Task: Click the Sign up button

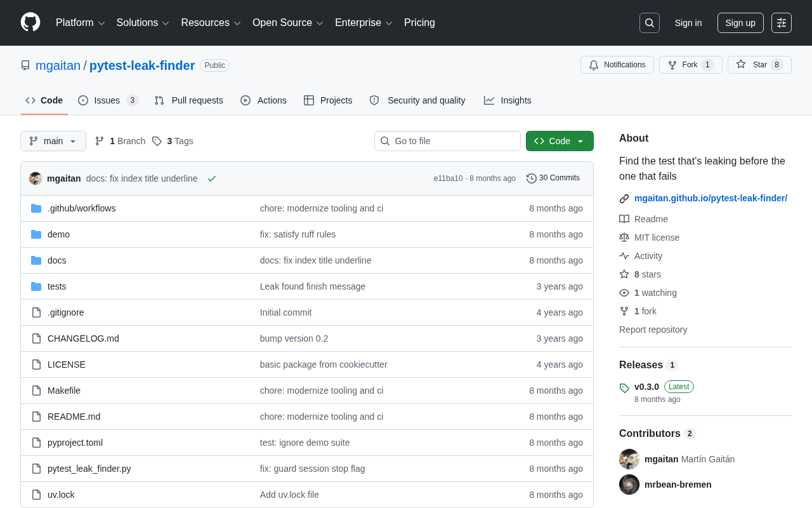Action: point(740,23)
